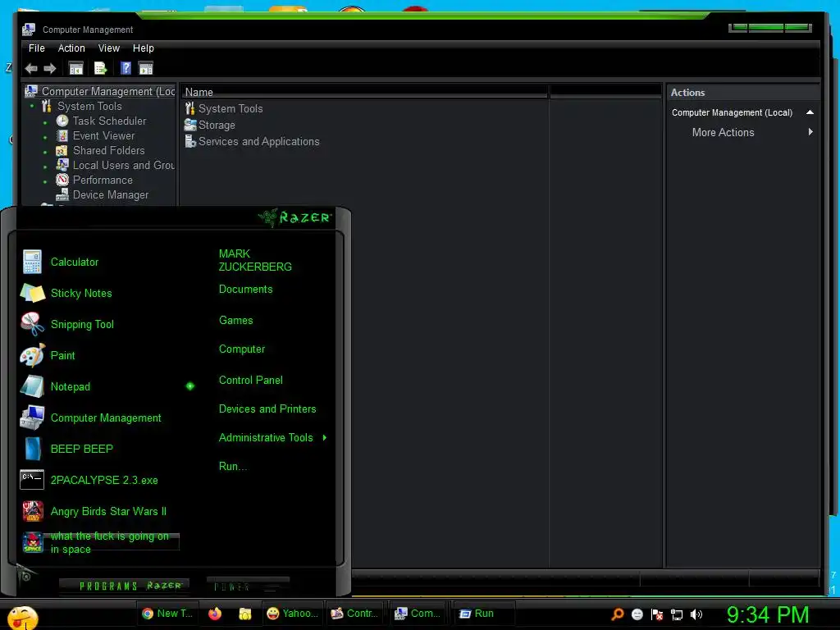Click the Forward arrow in the toolbar
Image resolution: width=840 pixels, height=630 pixels.
click(50, 68)
